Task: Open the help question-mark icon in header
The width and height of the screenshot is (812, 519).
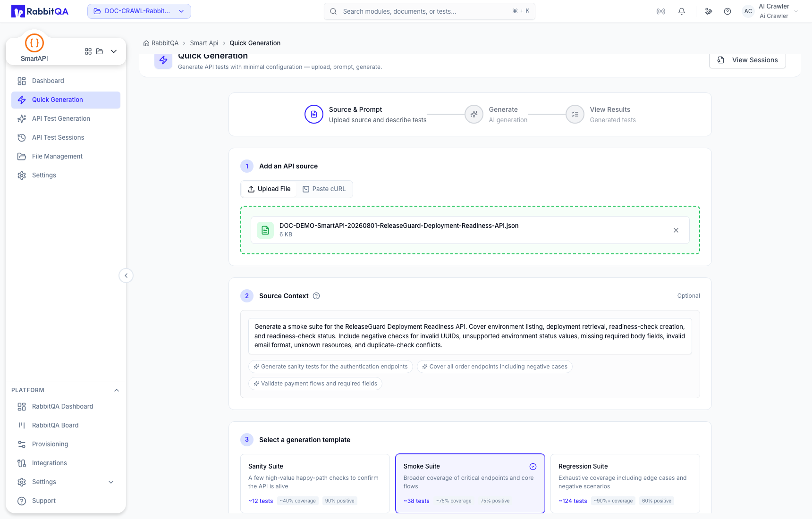Action: point(727,11)
